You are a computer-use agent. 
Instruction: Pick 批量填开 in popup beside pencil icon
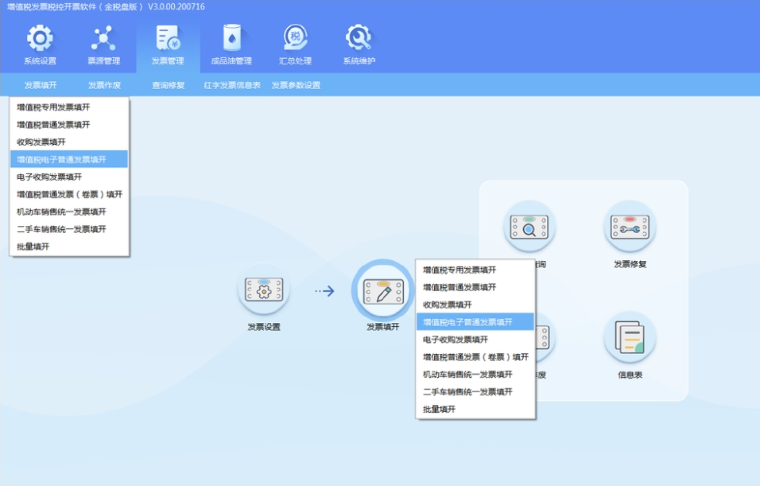(475, 409)
